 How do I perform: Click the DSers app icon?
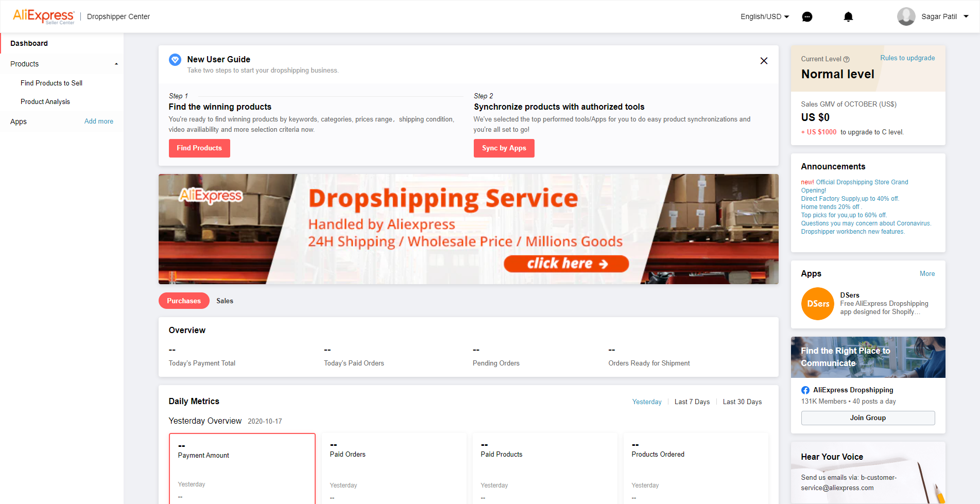point(817,304)
